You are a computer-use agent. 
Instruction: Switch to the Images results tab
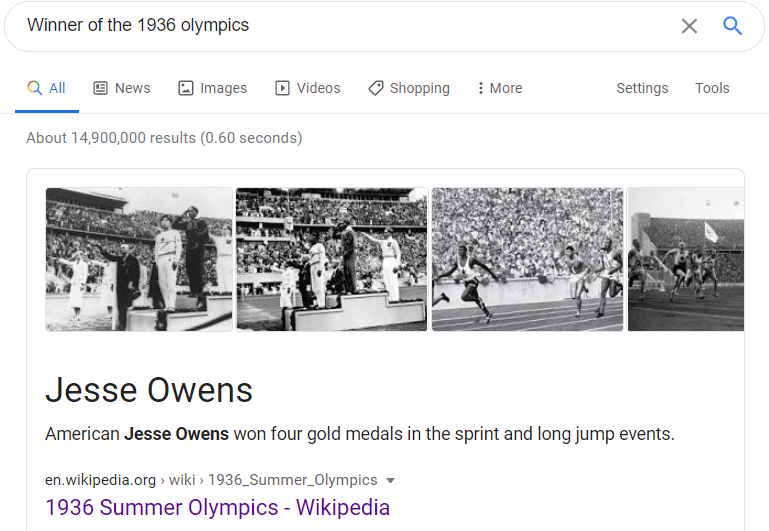pyautogui.click(x=212, y=88)
